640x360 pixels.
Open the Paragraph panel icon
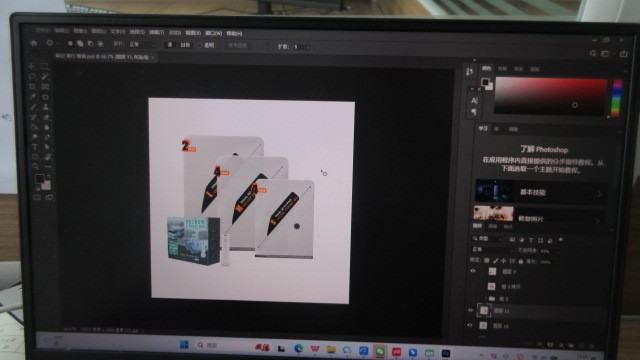(474, 111)
